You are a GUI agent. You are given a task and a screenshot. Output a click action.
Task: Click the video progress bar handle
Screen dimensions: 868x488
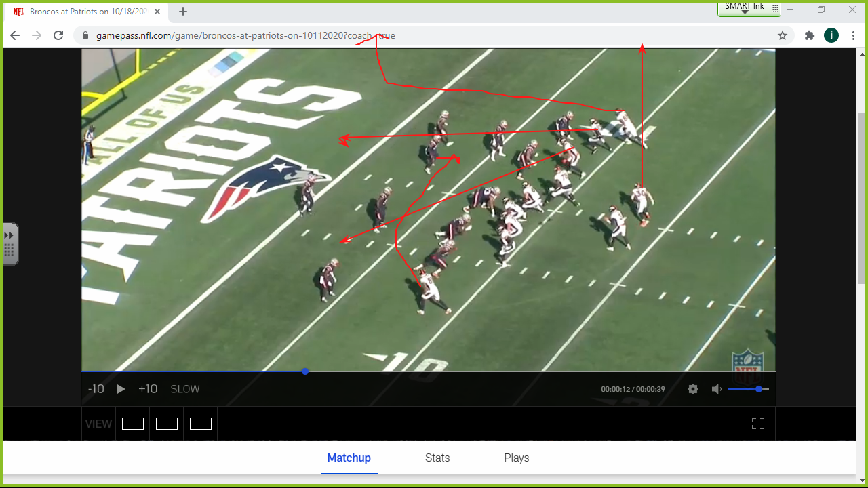tap(305, 371)
